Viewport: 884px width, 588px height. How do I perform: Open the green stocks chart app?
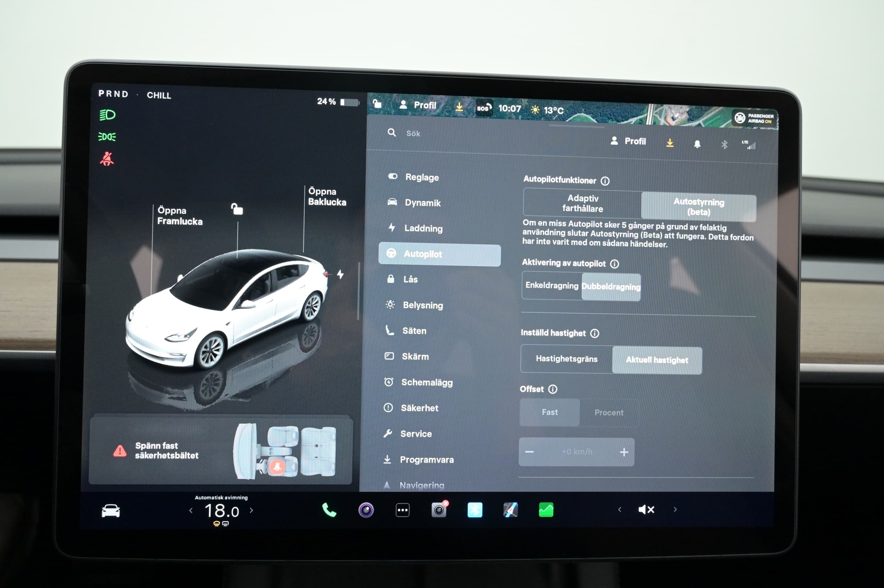coord(546,510)
